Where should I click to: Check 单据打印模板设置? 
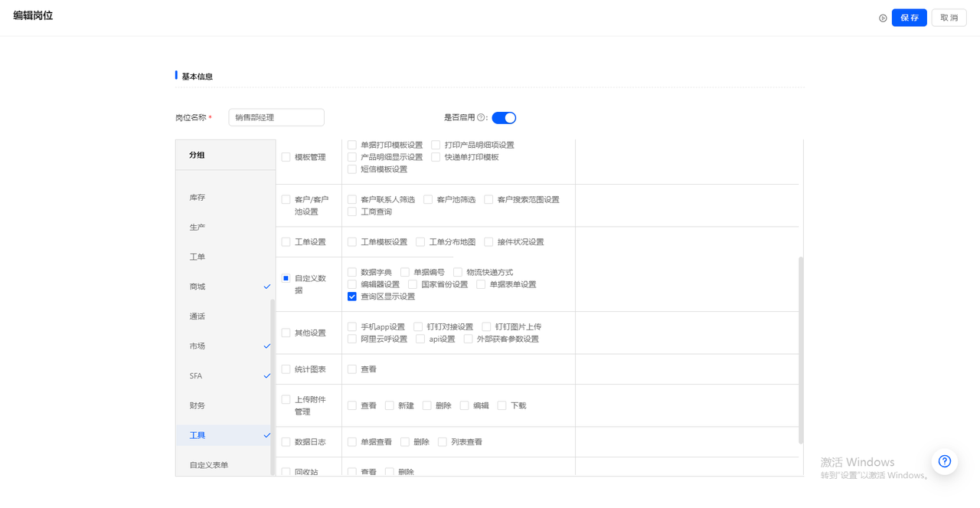(x=352, y=145)
